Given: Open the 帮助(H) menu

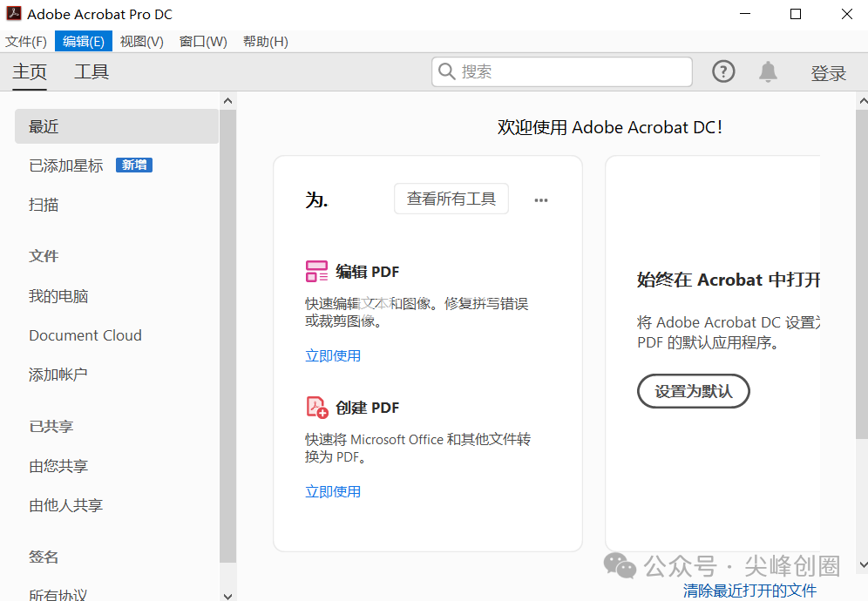Looking at the screenshot, I should 266,42.
